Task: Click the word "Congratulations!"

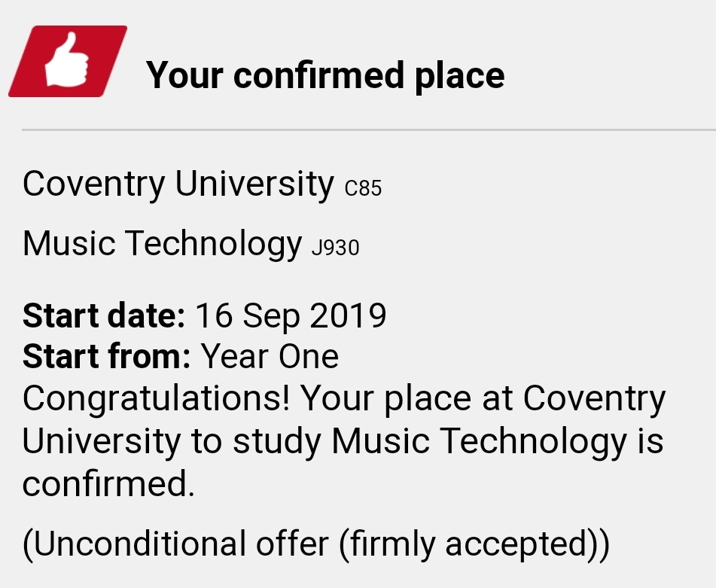Action: click(x=157, y=399)
